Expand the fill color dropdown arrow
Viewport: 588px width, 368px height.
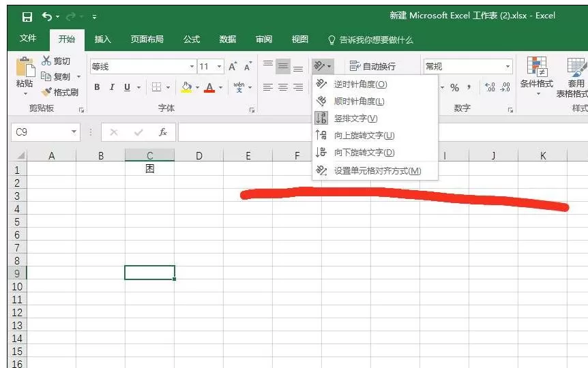(x=197, y=88)
